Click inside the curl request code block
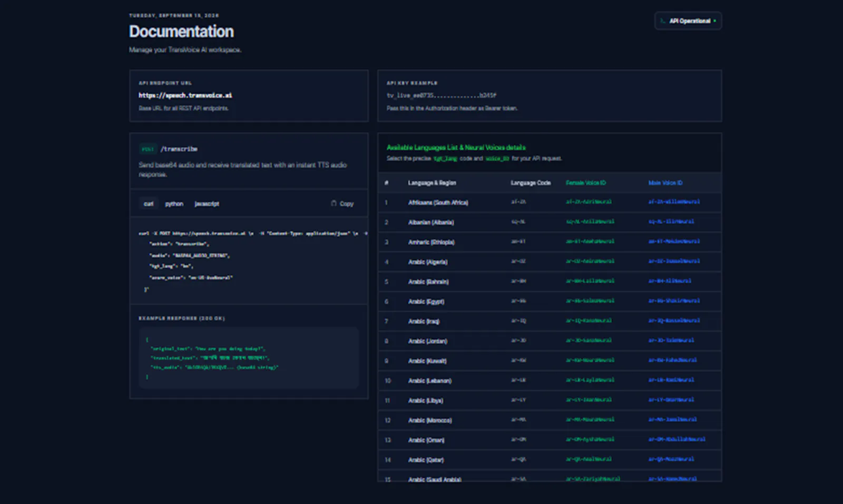This screenshot has width=843, height=504. click(x=249, y=261)
